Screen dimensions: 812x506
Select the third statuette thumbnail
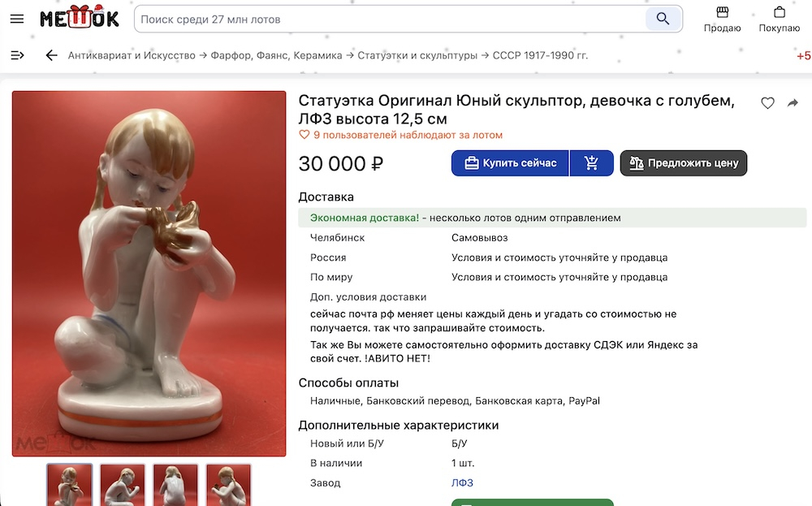pos(175,485)
